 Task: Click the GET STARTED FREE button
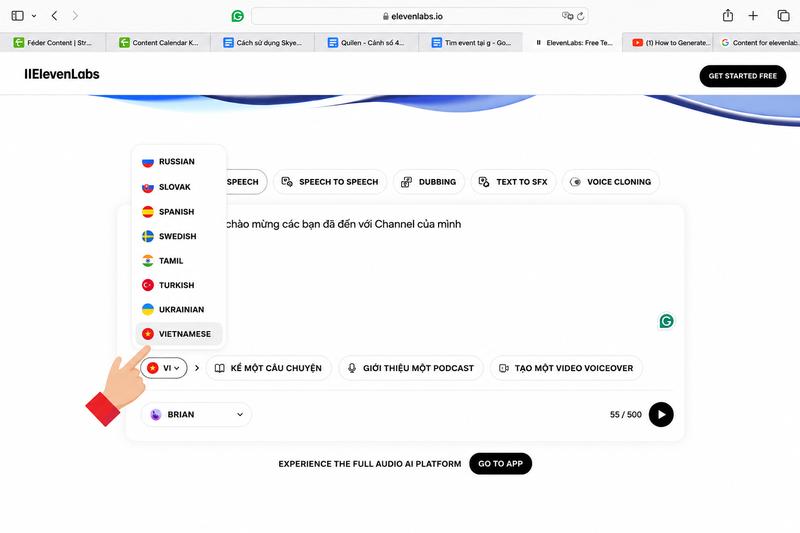click(x=742, y=76)
